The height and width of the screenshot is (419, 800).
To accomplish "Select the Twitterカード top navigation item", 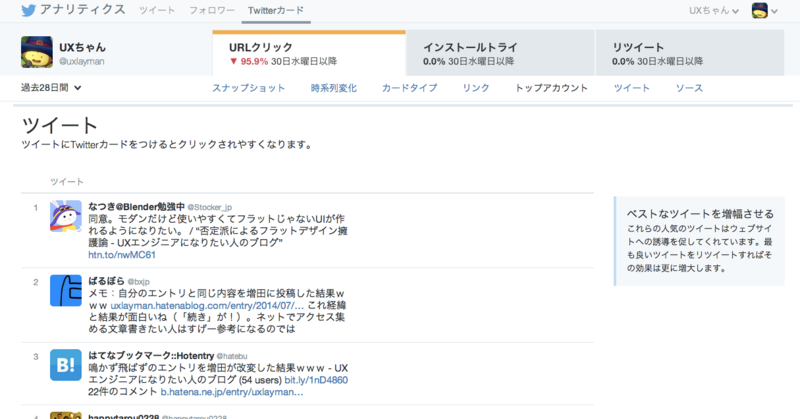I will 276,10.
